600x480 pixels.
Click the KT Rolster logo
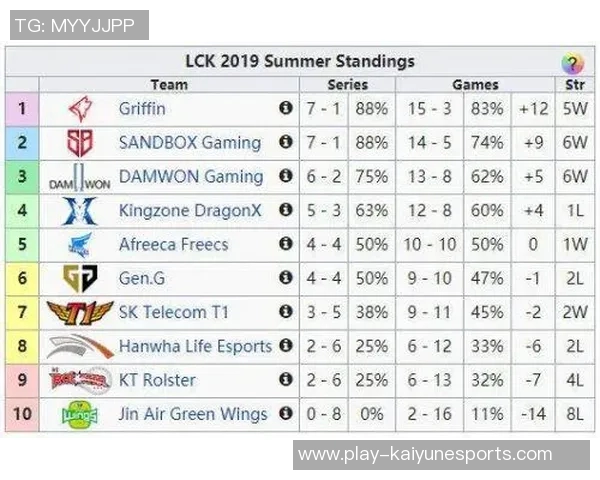click(79, 380)
